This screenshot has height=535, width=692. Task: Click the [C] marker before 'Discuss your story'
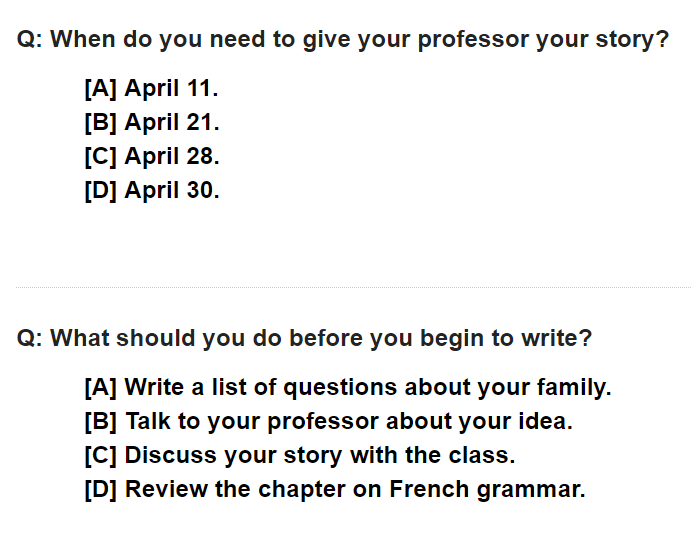pyautogui.click(x=101, y=456)
